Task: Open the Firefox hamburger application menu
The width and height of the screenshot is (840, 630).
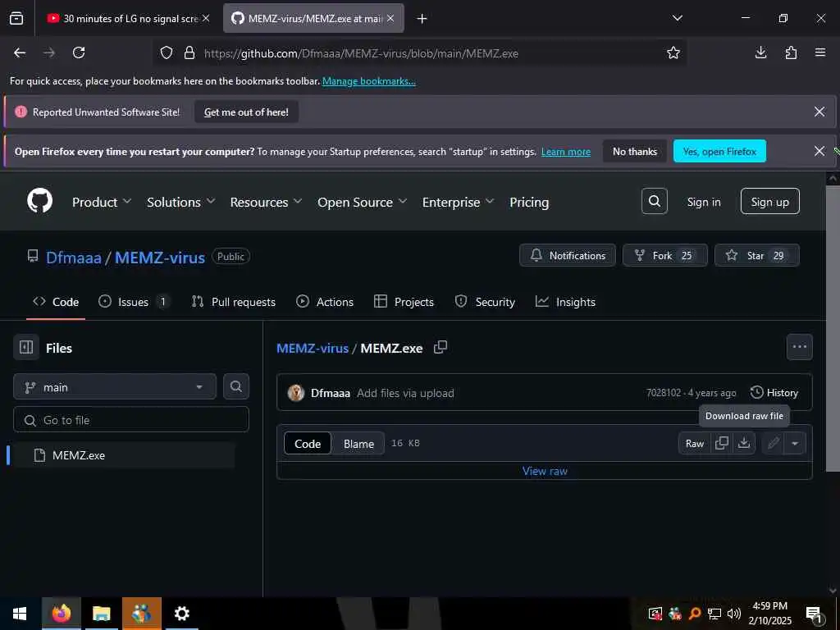Action: 820,52
